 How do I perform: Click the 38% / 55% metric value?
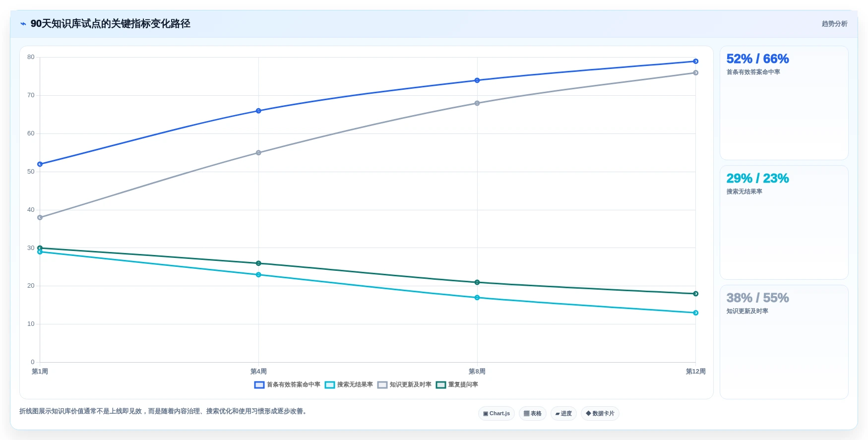click(x=757, y=298)
